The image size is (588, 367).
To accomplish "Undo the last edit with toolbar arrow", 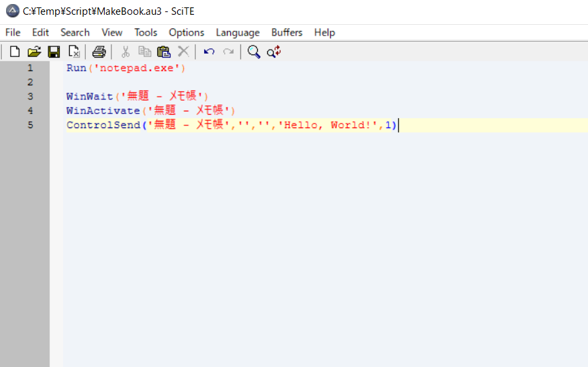I will (209, 52).
